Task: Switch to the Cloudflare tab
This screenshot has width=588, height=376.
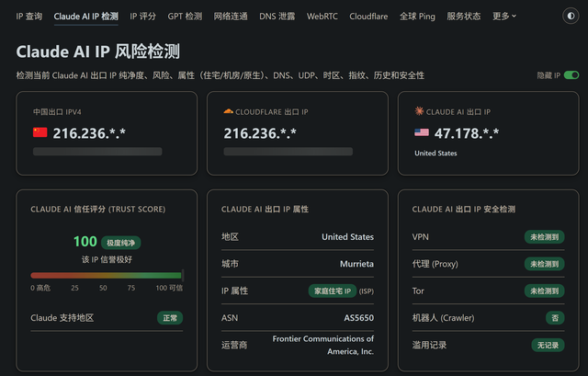Action: (368, 17)
